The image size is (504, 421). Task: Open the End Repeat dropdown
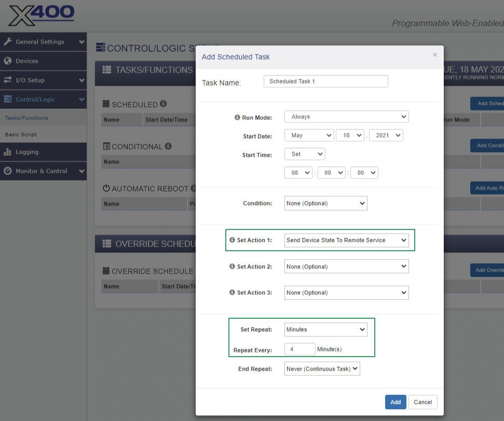click(x=322, y=369)
